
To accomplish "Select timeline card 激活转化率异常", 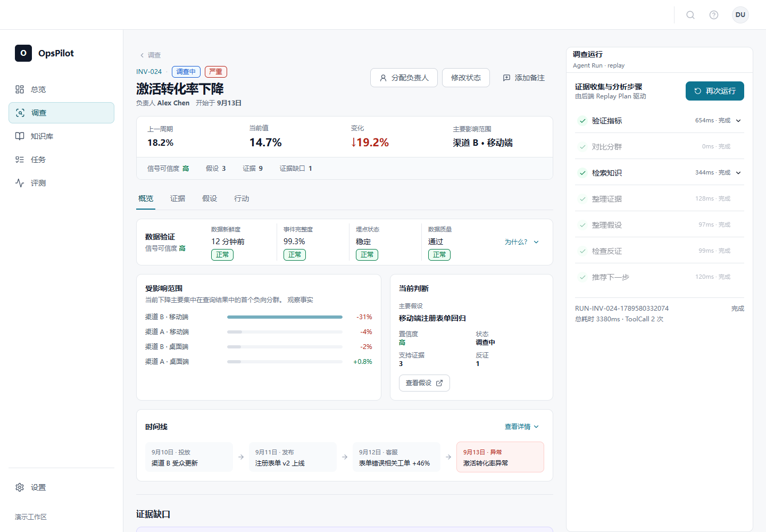I will 500,457.
